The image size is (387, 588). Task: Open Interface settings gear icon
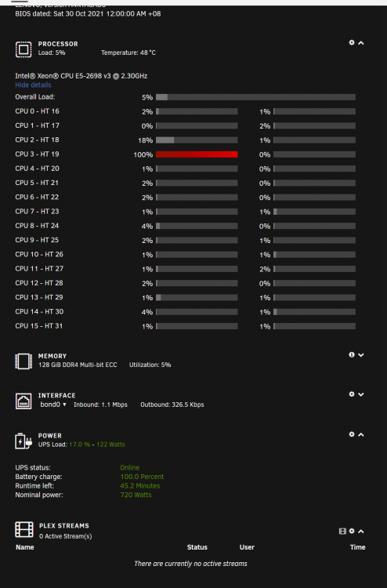click(352, 394)
